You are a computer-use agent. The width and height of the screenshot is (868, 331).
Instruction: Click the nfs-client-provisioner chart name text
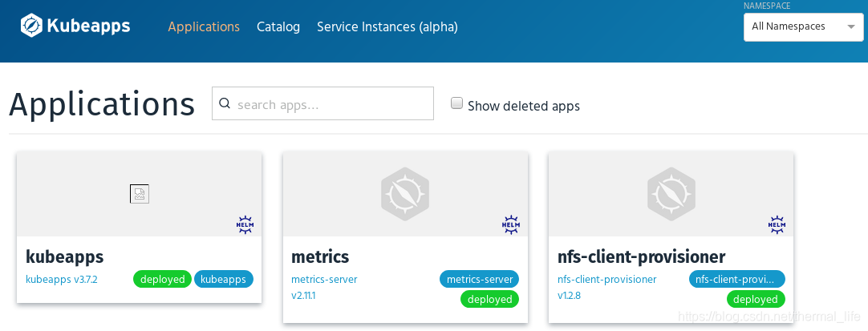(x=606, y=280)
